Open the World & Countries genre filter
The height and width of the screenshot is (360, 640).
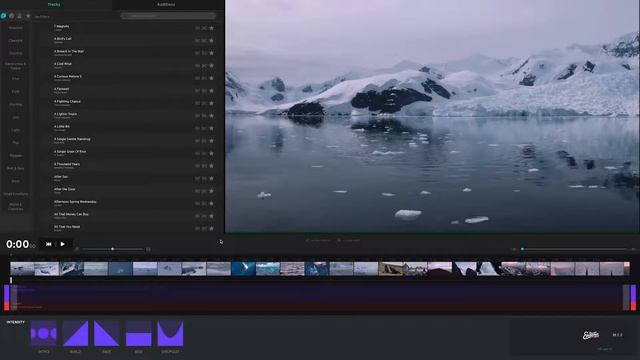click(x=16, y=207)
